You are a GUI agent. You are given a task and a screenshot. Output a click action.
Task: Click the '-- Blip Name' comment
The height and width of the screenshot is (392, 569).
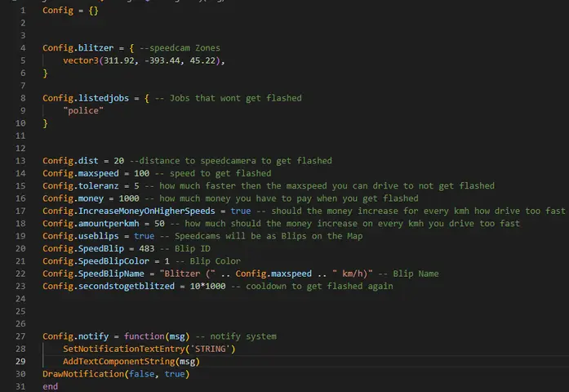(408, 274)
